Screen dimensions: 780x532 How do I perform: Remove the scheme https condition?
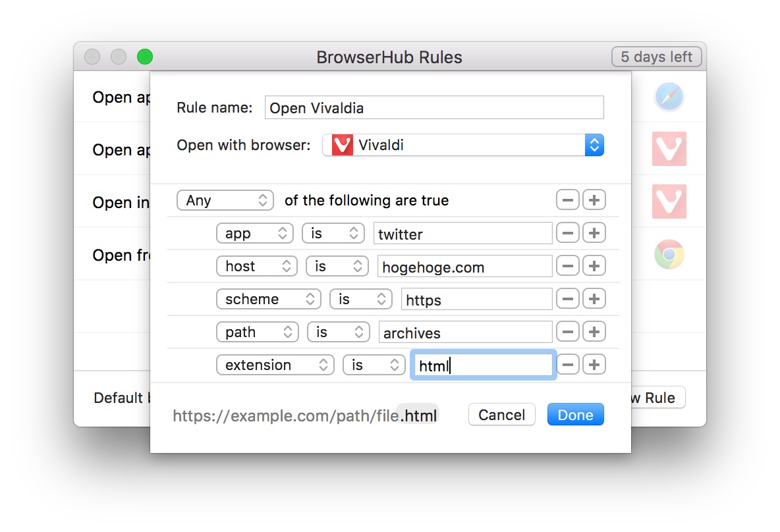[x=568, y=299]
